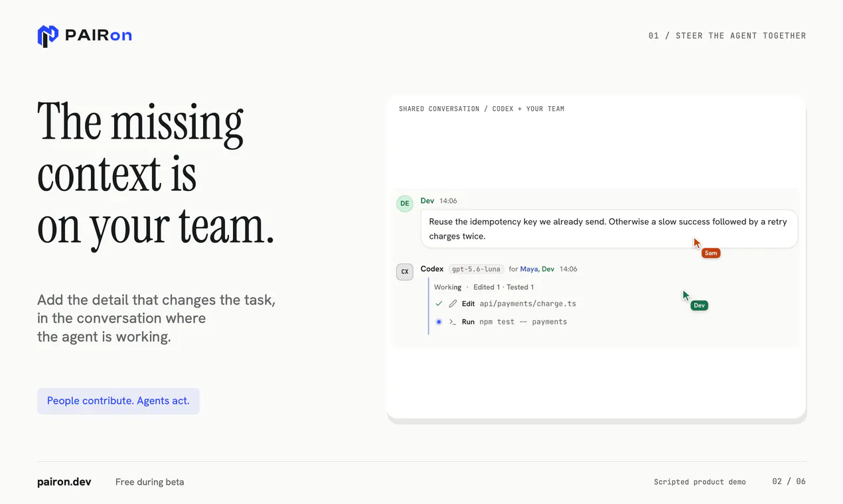This screenshot has height=504, width=843.
Task: Click the command "npm test -- payments"
Action: (x=524, y=322)
